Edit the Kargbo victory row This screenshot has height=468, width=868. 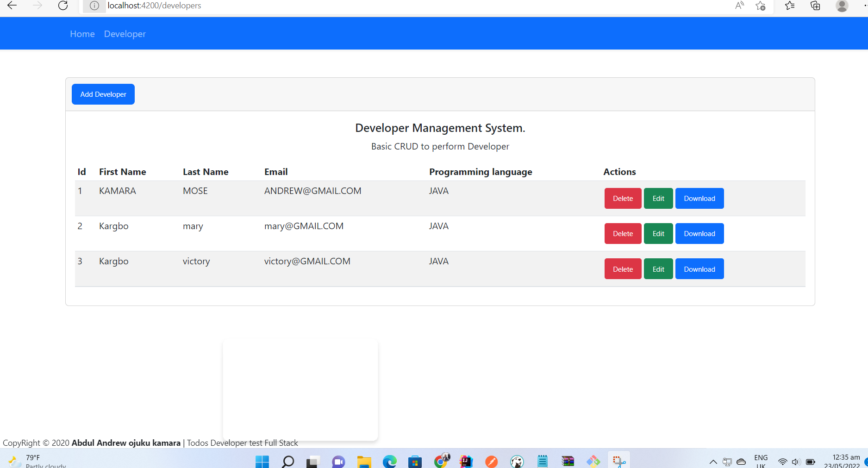tap(658, 269)
